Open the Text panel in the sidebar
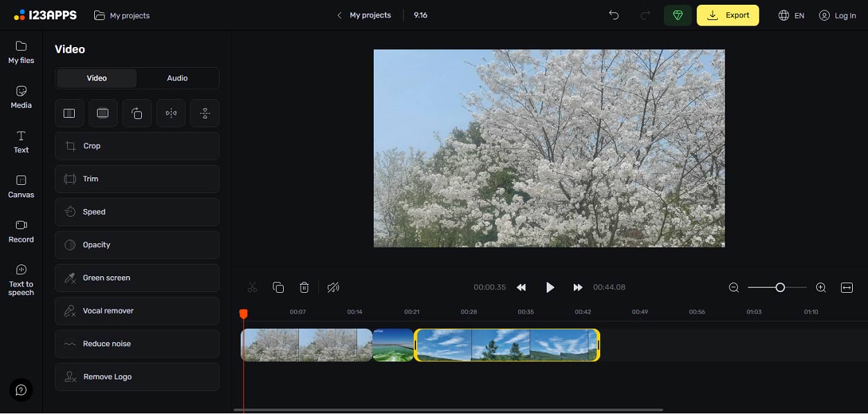 (x=21, y=142)
